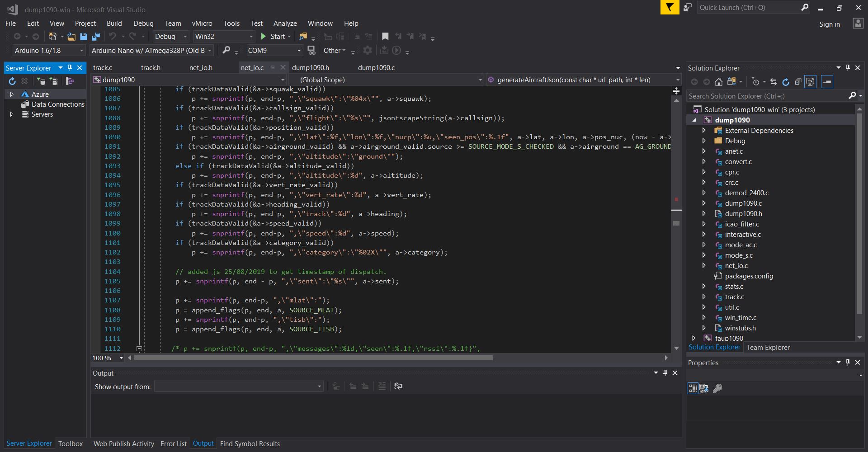
Task: Switch to the dump1090.h editor tab
Action: pyautogui.click(x=311, y=68)
